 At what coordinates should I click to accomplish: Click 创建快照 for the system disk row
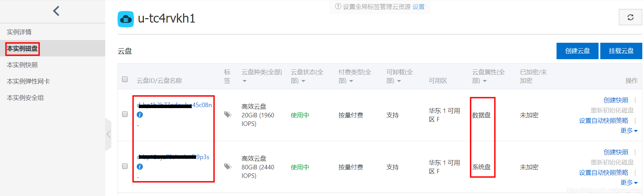tap(616, 152)
